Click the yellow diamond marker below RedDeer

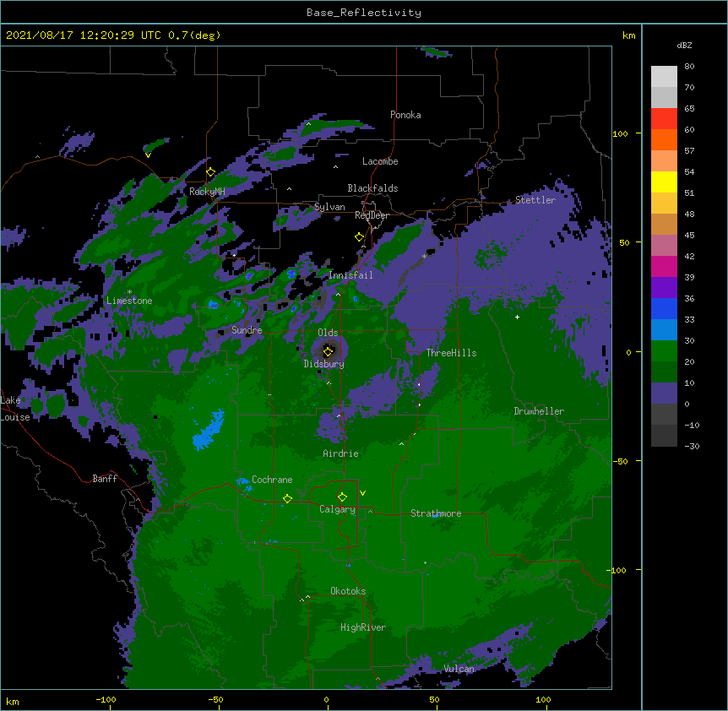(359, 237)
